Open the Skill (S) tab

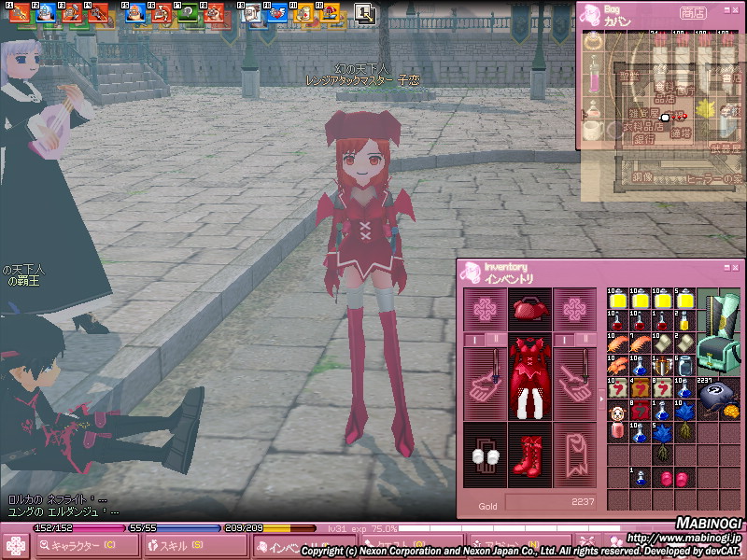(195, 546)
